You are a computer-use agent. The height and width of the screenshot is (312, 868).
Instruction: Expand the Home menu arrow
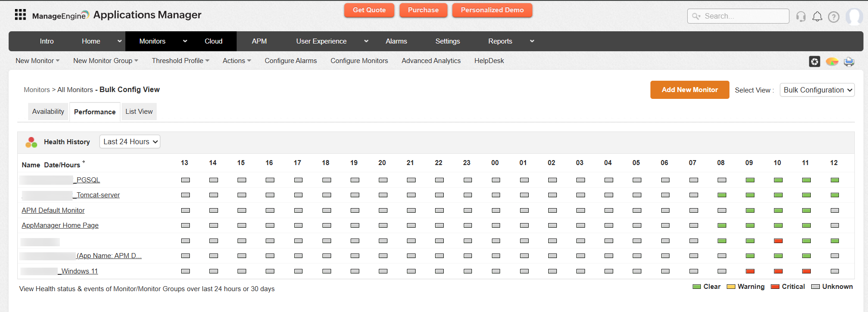click(x=119, y=41)
